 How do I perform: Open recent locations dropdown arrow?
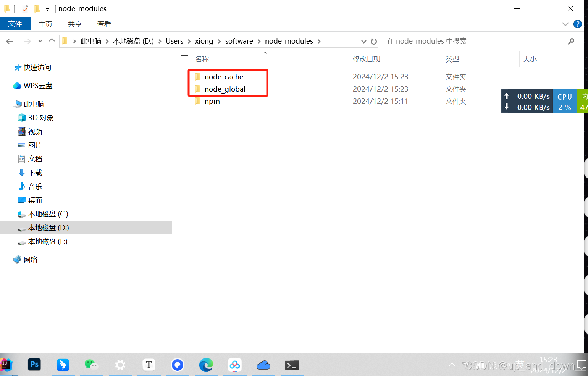[x=40, y=41]
